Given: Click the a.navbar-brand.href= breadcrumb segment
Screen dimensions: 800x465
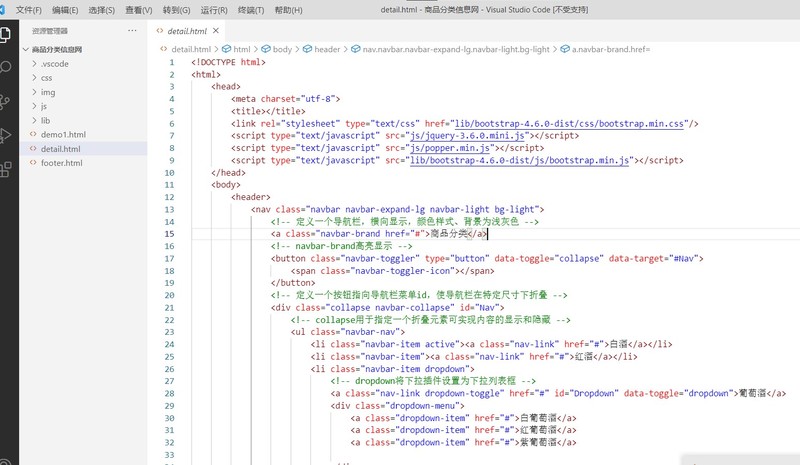Looking at the screenshot, I should click(611, 49).
